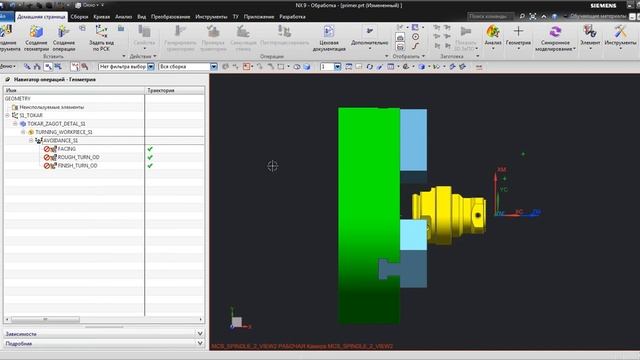Collapse AVOIDANCE_S1 node
The height and width of the screenshot is (360, 640).
31,140
